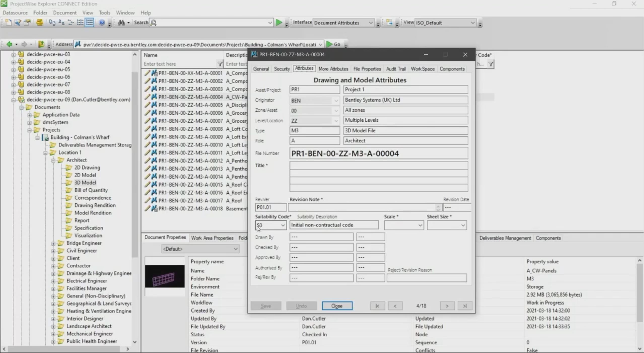This screenshot has height=353, width=644.
Task: Click the Close button in dialog
Action: point(337,306)
